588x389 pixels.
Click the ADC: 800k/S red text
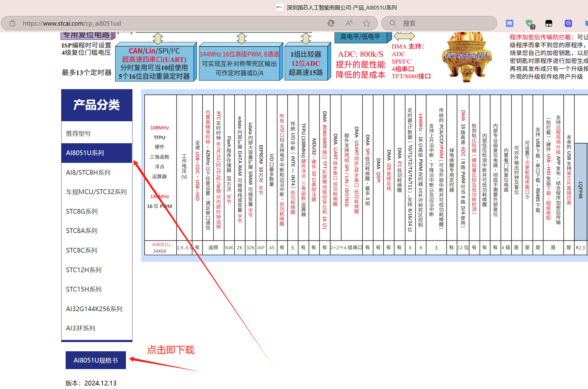(x=361, y=54)
